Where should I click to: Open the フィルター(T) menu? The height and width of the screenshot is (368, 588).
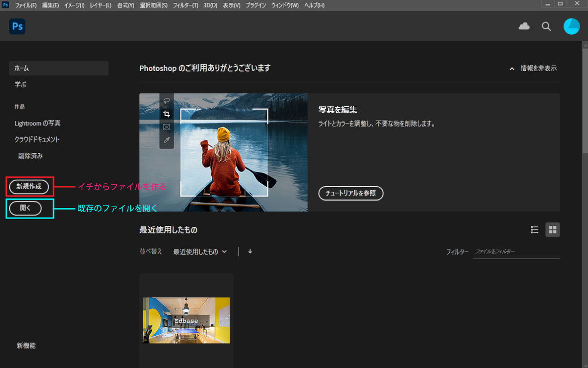point(186,5)
